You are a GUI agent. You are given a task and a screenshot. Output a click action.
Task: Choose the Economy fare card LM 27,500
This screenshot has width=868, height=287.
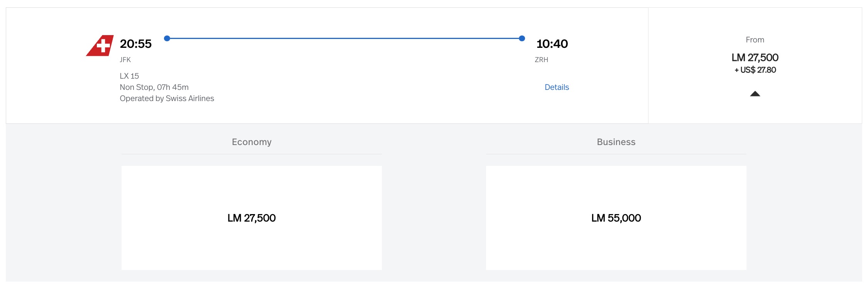252,218
